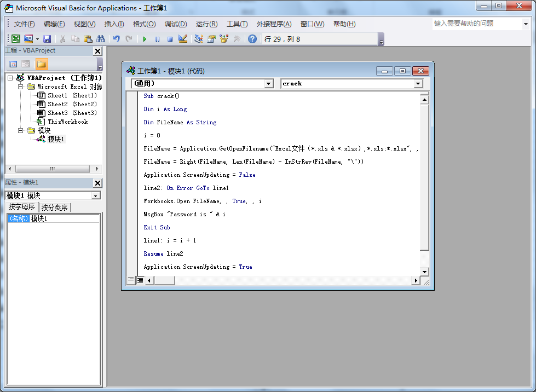Click the View Microsoft Excel icon
The image size is (536, 392).
coord(16,39)
